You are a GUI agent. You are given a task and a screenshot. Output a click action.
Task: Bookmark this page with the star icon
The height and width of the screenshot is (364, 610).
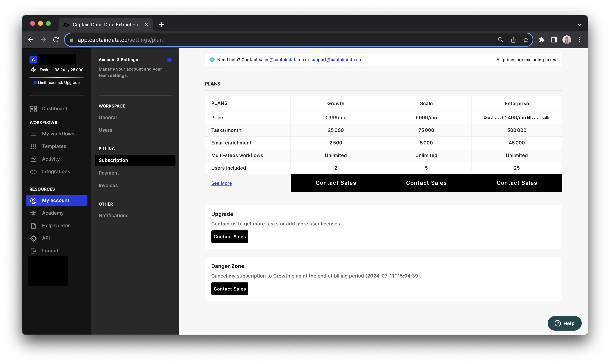point(526,40)
